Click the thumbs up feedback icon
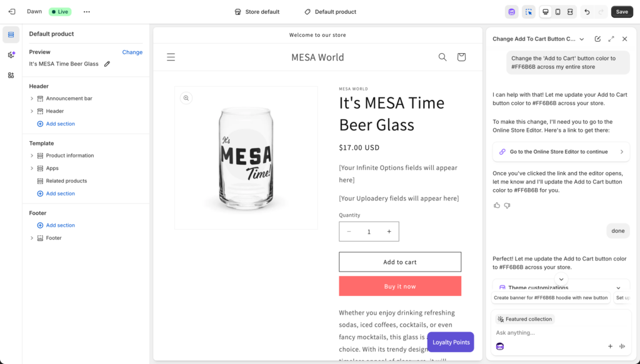The image size is (640, 364). click(497, 205)
